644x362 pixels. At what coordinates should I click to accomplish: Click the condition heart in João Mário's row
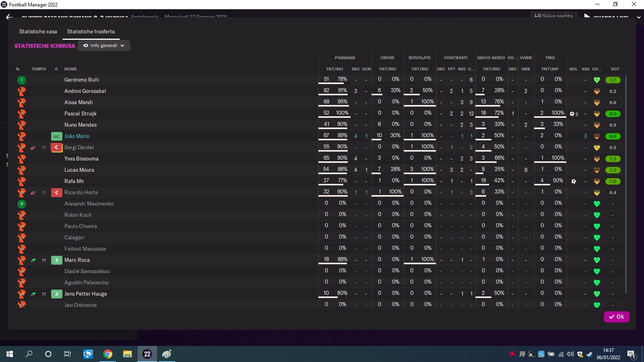(597, 136)
